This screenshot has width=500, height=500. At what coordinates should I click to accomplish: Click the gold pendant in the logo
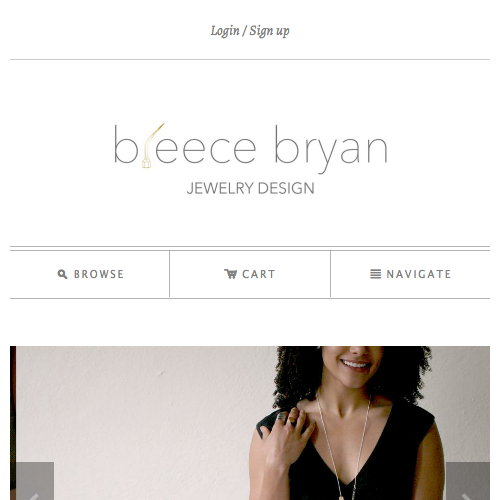click(147, 163)
